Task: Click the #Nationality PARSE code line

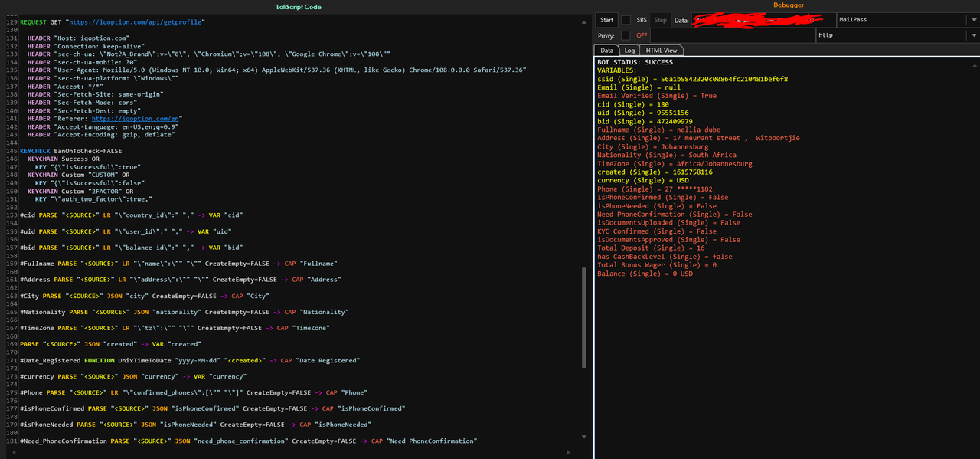Action: pyautogui.click(x=184, y=312)
